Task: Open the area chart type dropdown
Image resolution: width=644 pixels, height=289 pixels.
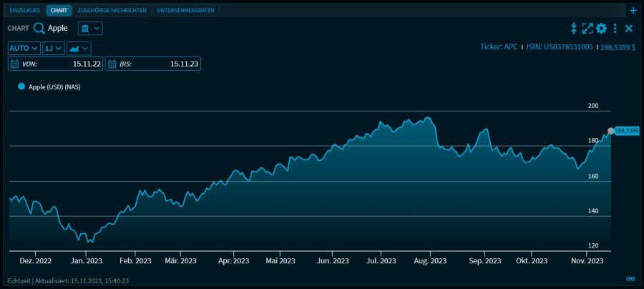Action: pyautogui.click(x=79, y=48)
